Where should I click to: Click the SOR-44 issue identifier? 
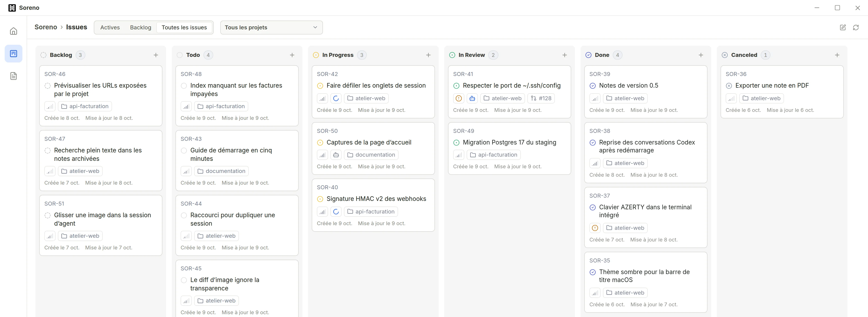click(191, 203)
